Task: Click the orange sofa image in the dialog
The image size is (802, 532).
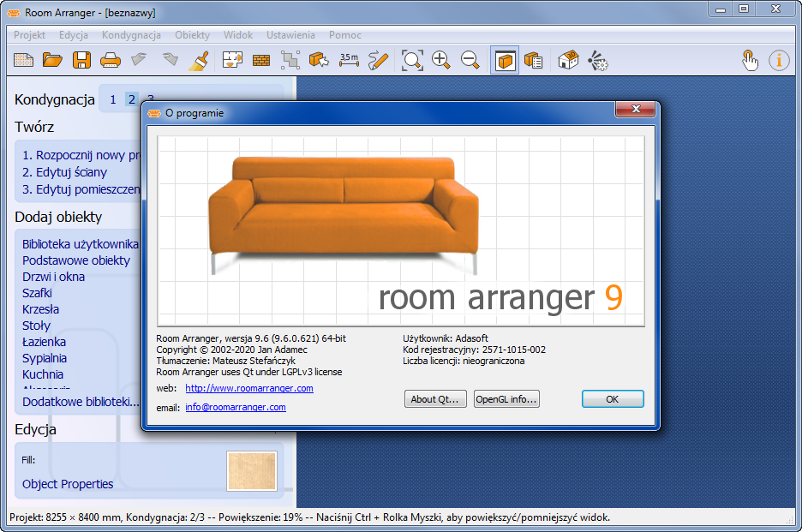Action: click(x=344, y=214)
